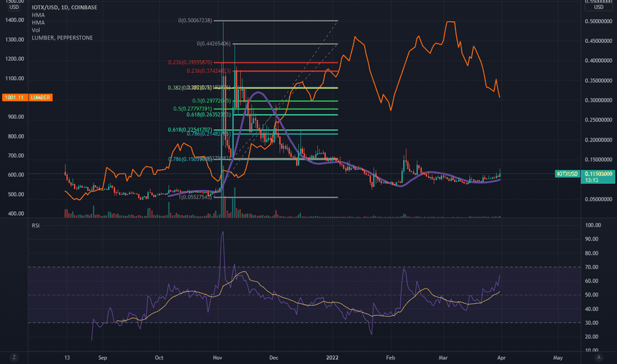Select the Vol indicator legend entry
Screen dimensions: 617x364
pyautogui.click(x=36, y=30)
